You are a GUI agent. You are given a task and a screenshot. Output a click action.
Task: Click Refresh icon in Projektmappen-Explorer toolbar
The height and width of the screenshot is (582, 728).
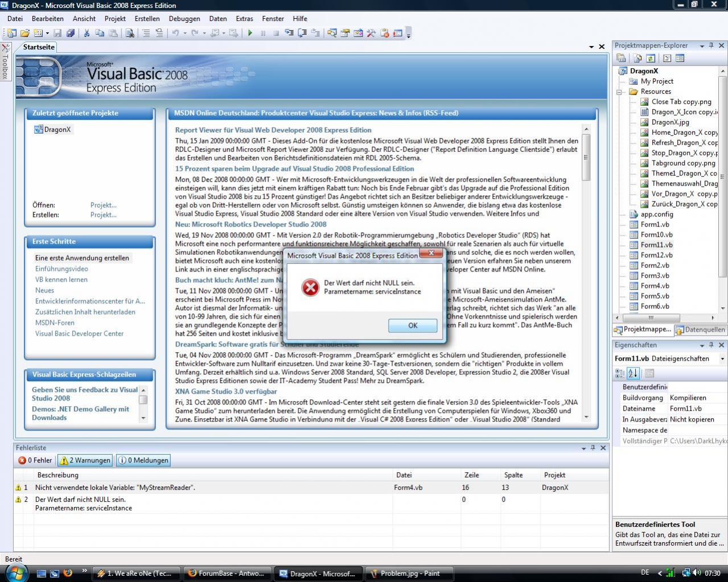tap(651, 58)
